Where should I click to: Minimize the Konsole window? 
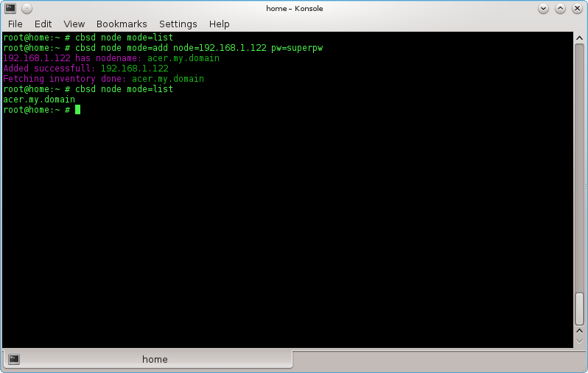pos(543,8)
